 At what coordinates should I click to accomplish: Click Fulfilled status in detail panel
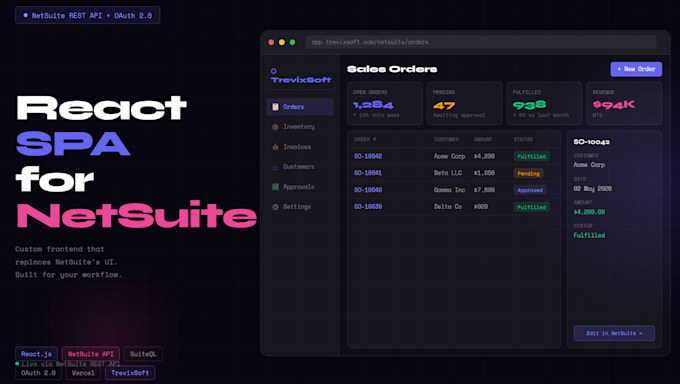[589, 235]
